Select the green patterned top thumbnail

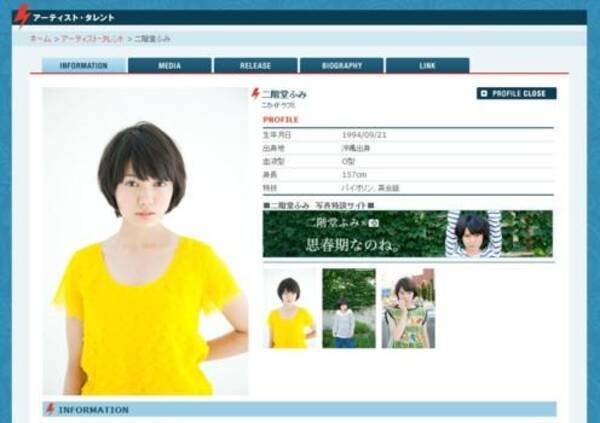tap(408, 308)
